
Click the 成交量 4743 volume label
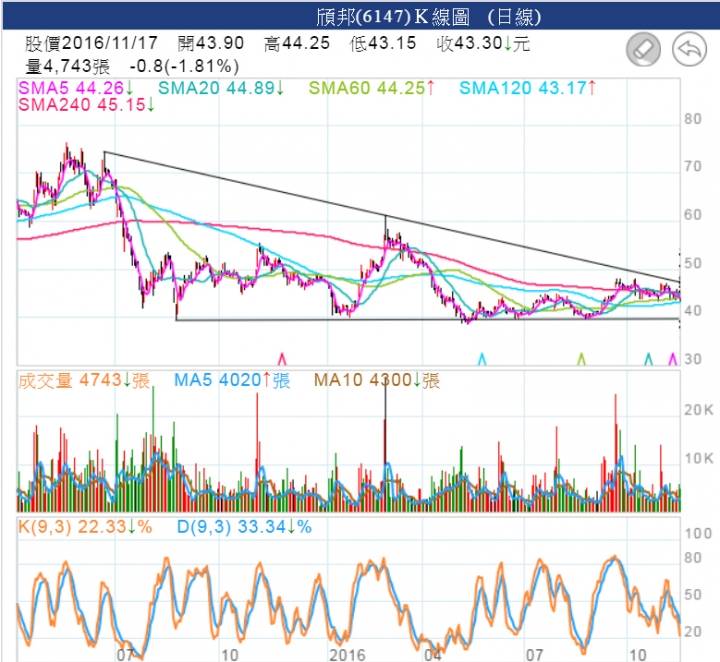[84, 380]
